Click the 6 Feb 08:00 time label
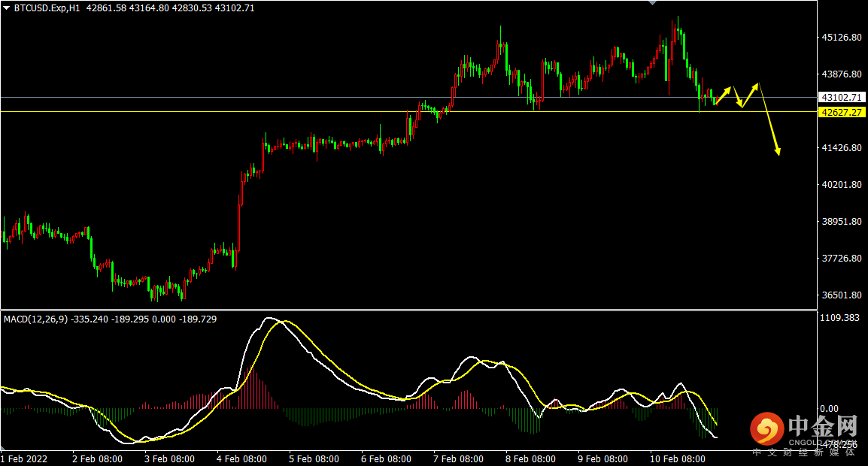Image resolution: width=868 pixels, height=466 pixels. (x=387, y=459)
